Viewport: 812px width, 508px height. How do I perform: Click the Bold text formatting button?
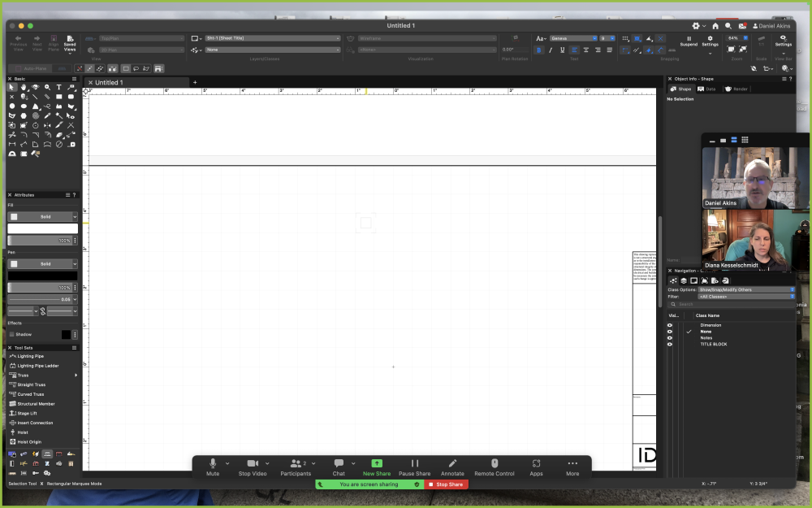(x=538, y=50)
